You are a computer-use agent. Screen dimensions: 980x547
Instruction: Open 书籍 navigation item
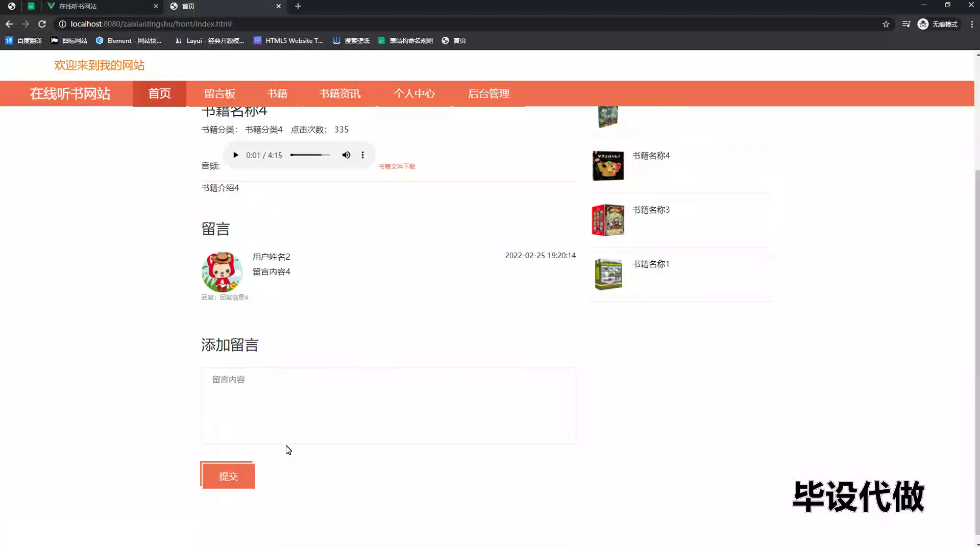277,93
